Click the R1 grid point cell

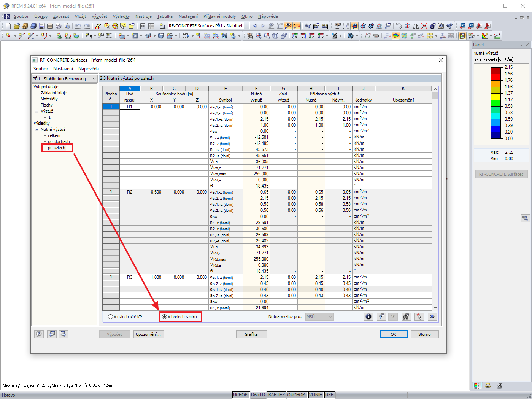[x=130, y=107]
